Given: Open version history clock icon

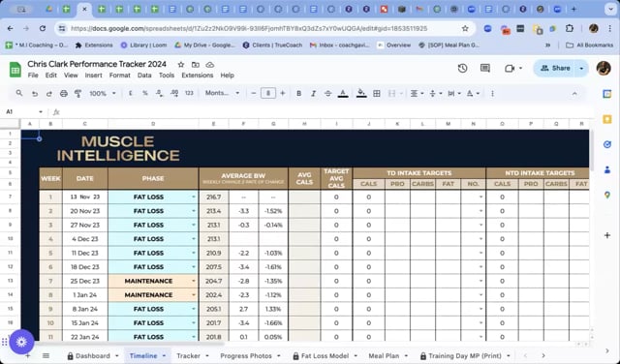Looking at the screenshot, I should [x=462, y=69].
